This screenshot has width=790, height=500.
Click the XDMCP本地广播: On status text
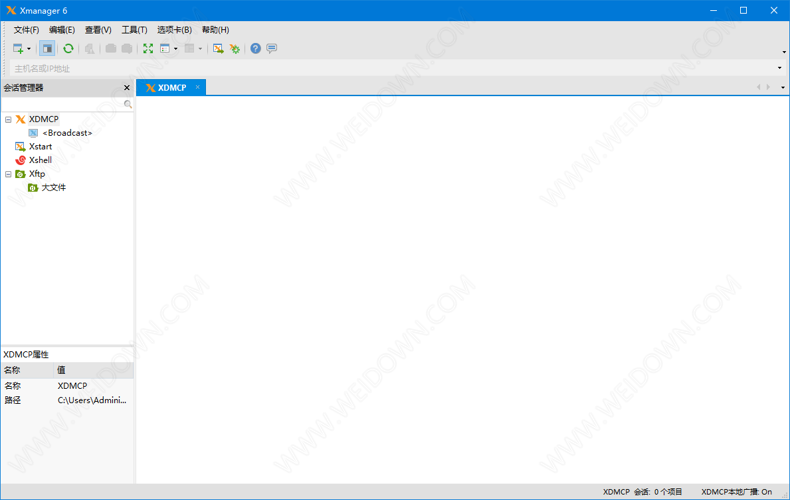click(736, 491)
